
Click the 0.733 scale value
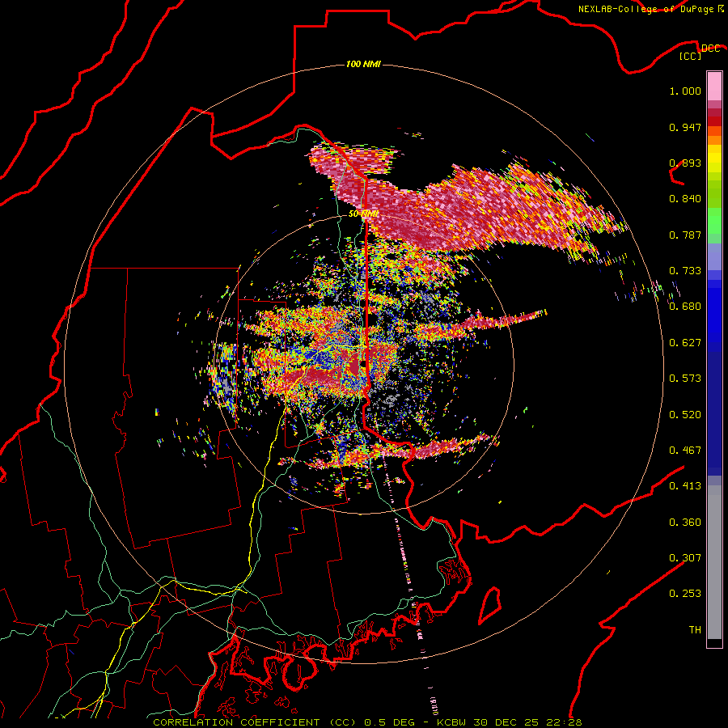coord(685,271)
